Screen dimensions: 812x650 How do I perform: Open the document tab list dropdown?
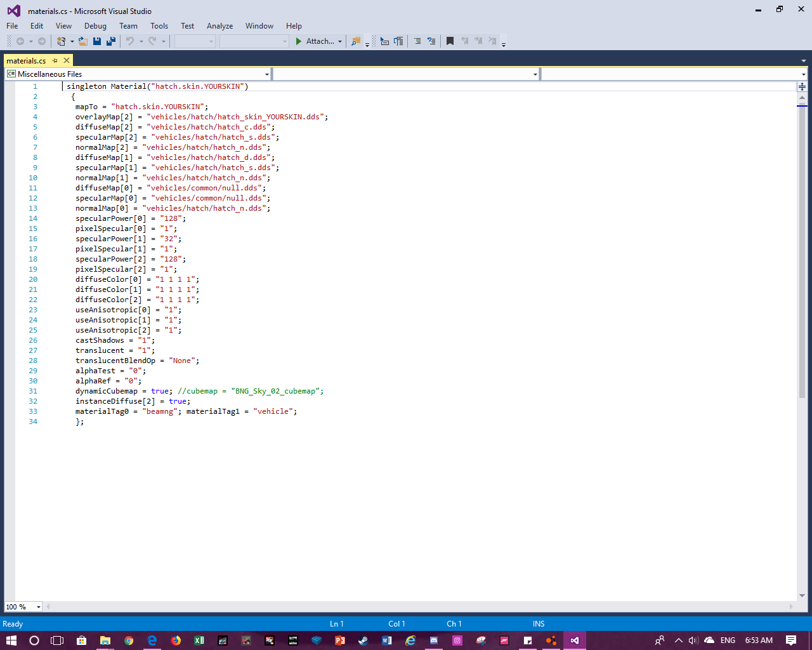(804, 61)
